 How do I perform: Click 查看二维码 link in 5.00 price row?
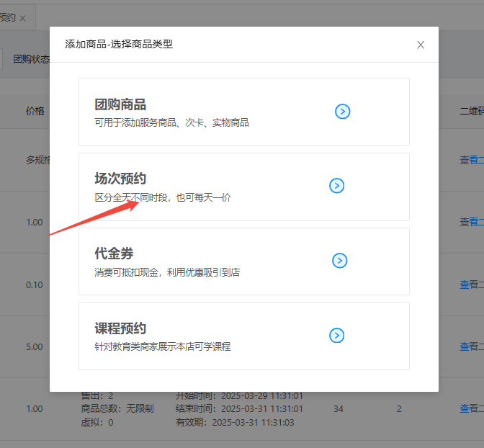point(472,346)
